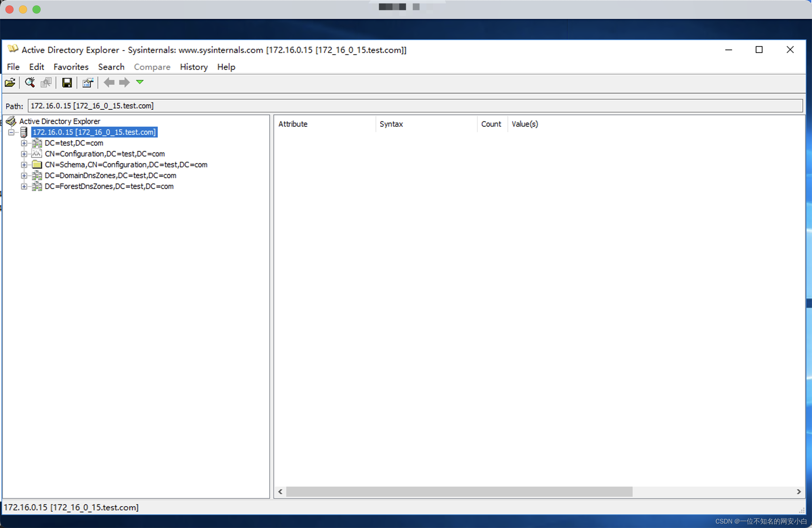
Task: Click the Connect to Active Directory toolbar icon
Action: 10,83
